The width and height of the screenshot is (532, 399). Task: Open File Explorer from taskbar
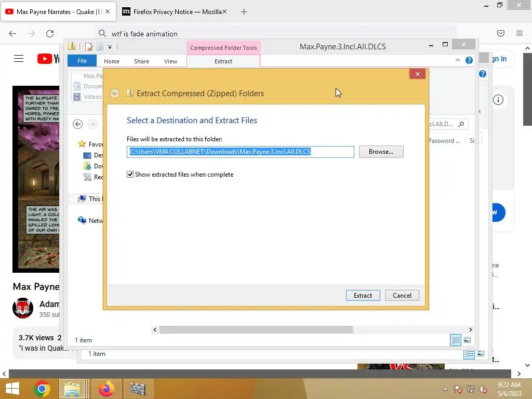click(72, 389)
